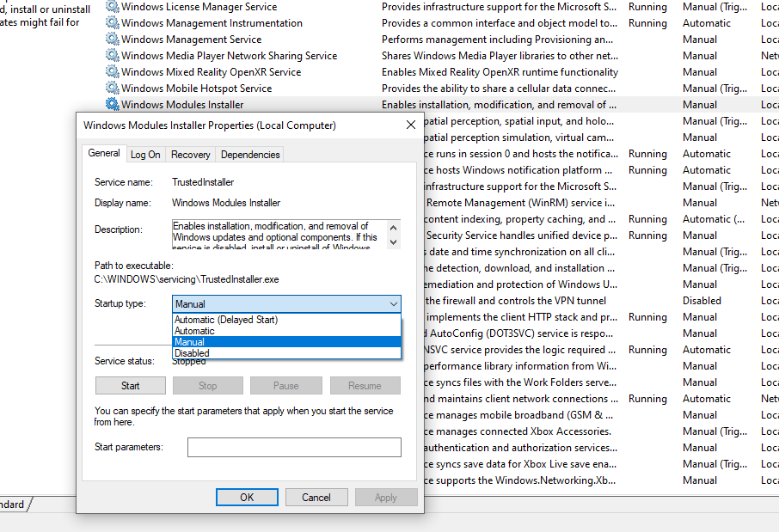Click 'supports the Windows.Networking.Xb...' description

[519, 480]
